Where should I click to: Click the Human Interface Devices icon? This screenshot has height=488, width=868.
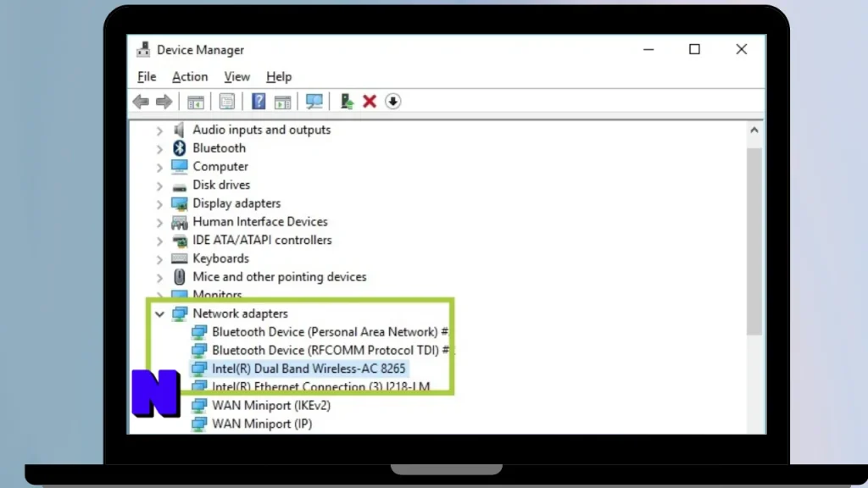click(x=179, y=222)
